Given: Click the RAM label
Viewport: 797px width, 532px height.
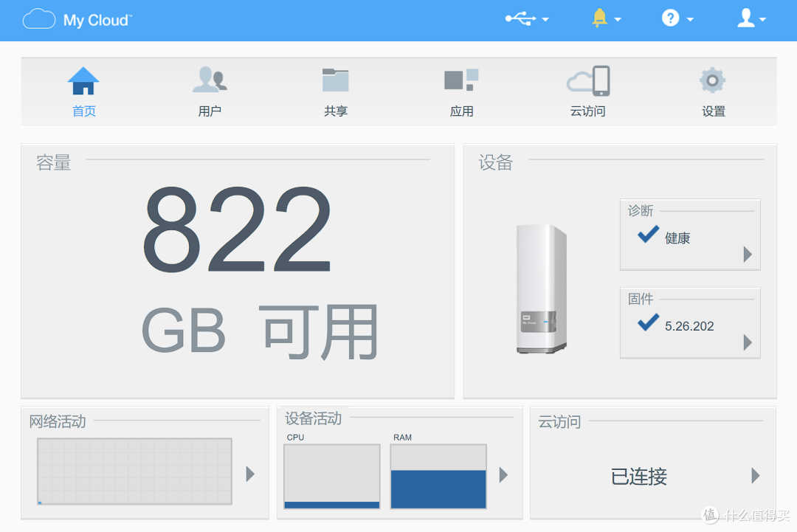Looking at the screenshot, I should coord(403,438).
